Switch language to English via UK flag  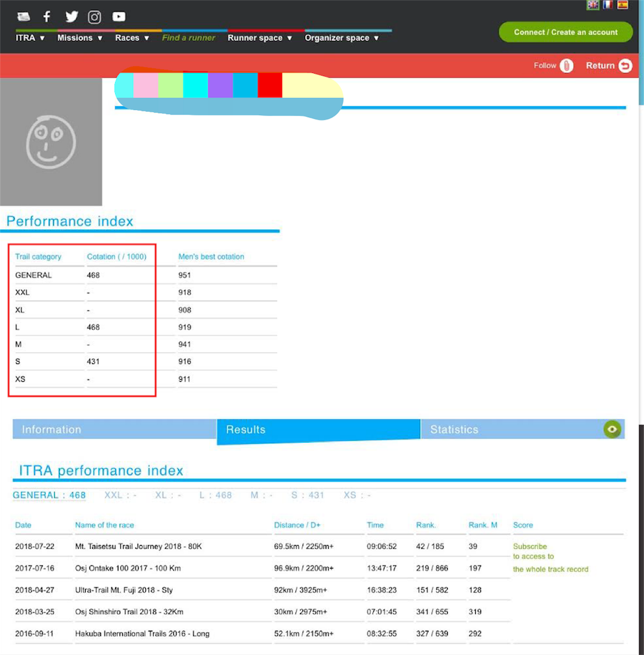[x=593, y=4]
